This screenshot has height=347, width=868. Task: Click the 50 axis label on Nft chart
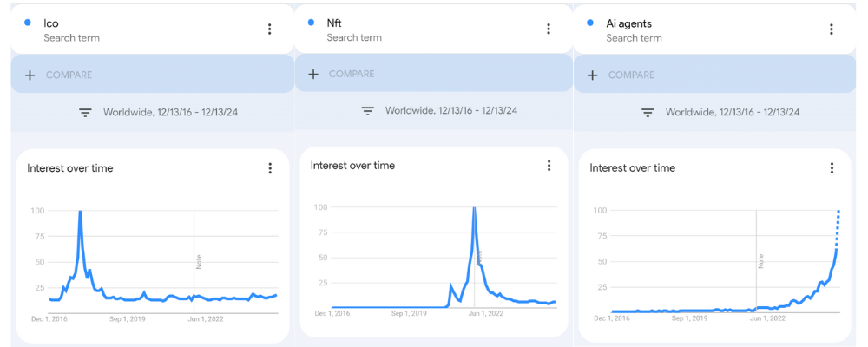tap(324, 258)
